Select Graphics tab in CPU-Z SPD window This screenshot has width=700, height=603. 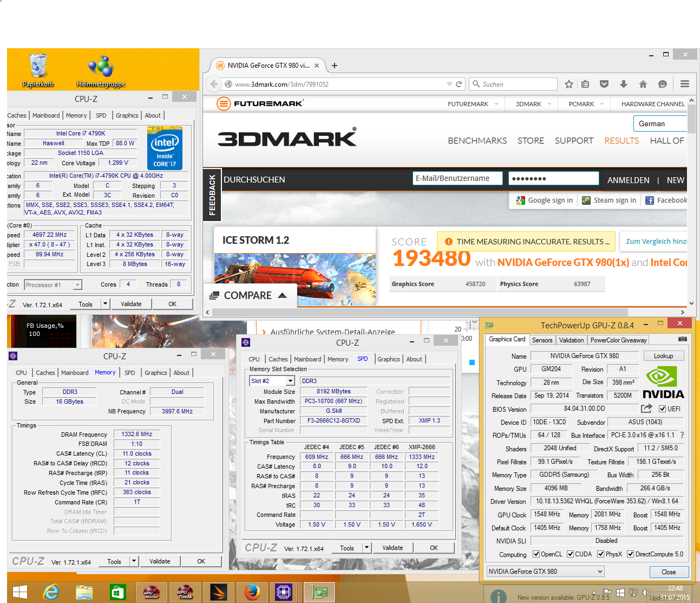(x=389, y=359)
